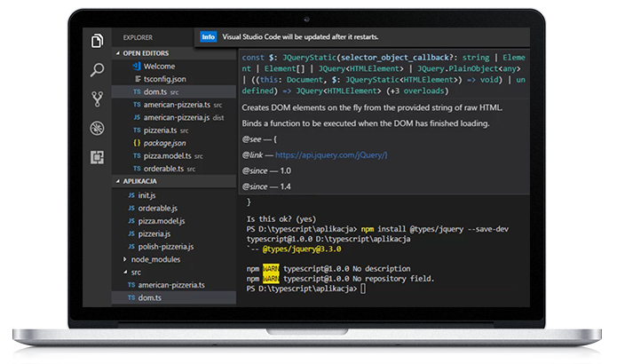
Task: Click the 'Creates DOM elements' description line
Action: [372, 107]
